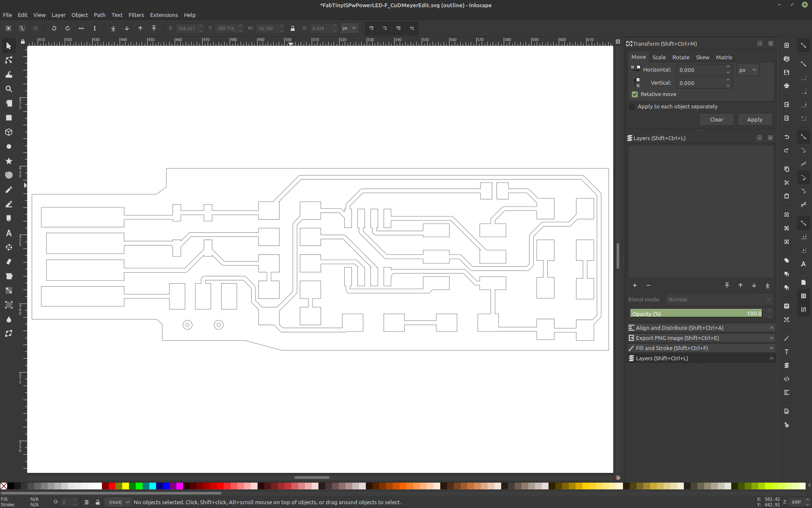812x508 pixels.
Task: Increase the Horizontal move value
Action: pyautogui.click(x=728, y=67)
